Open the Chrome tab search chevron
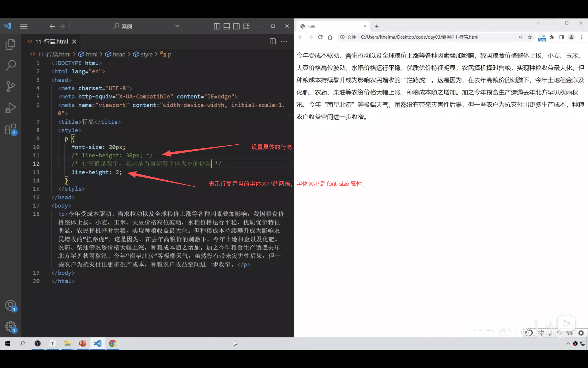 538,23
